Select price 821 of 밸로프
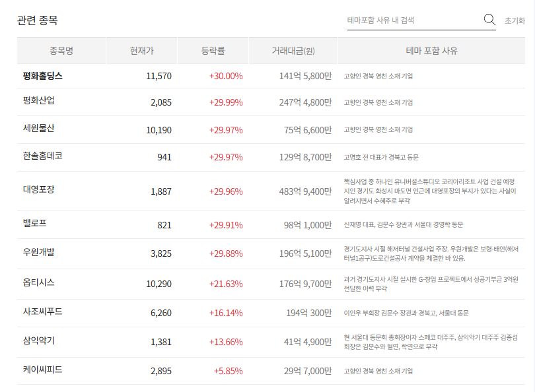 pyautogui.click(x=164, y=225)
